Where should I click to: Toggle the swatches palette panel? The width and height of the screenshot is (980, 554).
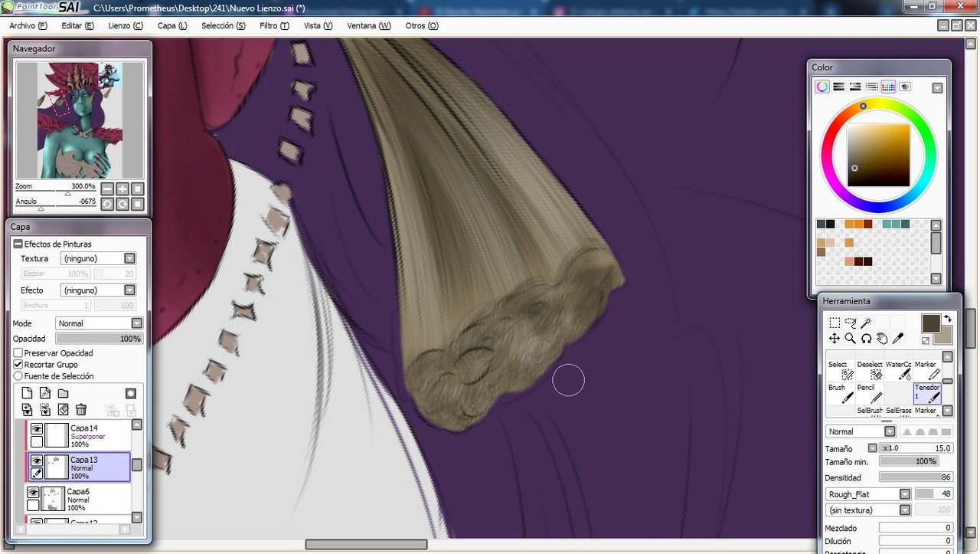888,87
